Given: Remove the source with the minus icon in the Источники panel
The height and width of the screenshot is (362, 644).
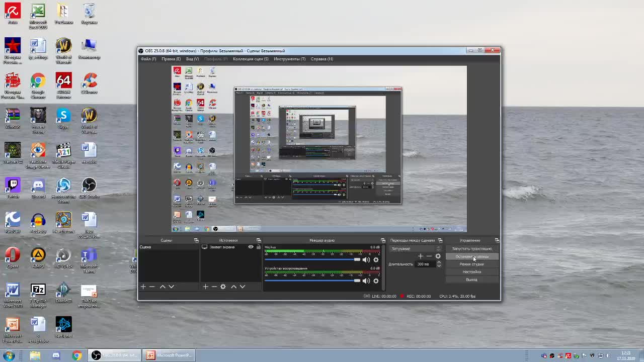Looking at the screenshot, I should coord(214,287).
